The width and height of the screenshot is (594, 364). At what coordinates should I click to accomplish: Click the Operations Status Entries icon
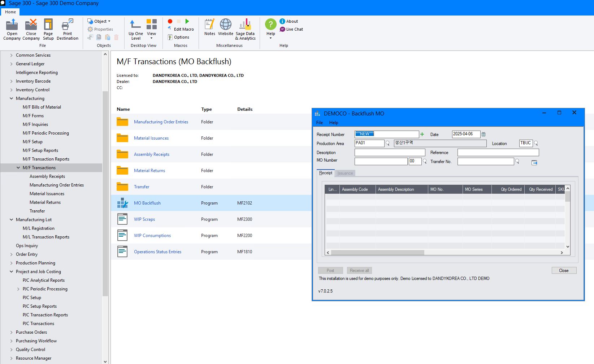pyautogui.click(x=122, y=252)
